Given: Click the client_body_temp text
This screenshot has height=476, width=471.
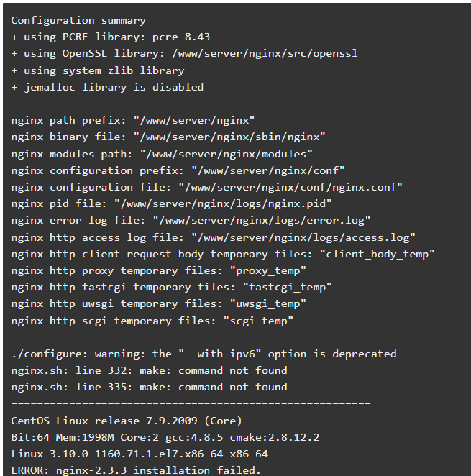Looking at the screenshot, I should click(378, 254).
